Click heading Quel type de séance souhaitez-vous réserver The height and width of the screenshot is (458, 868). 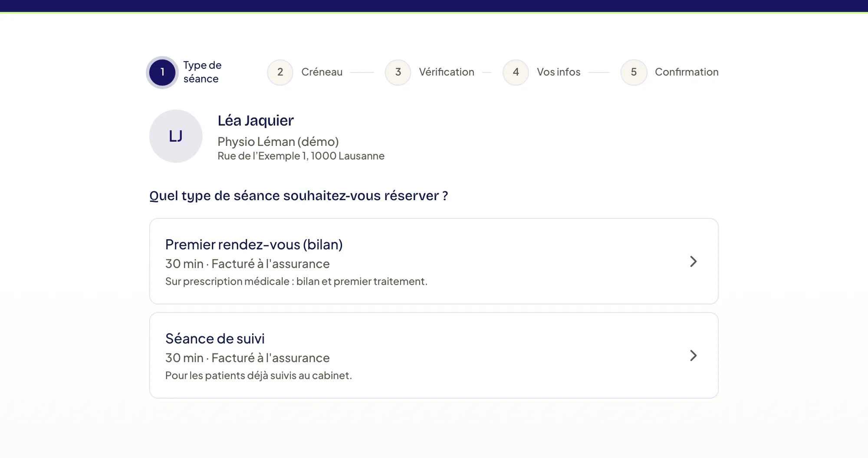point(299,196)
